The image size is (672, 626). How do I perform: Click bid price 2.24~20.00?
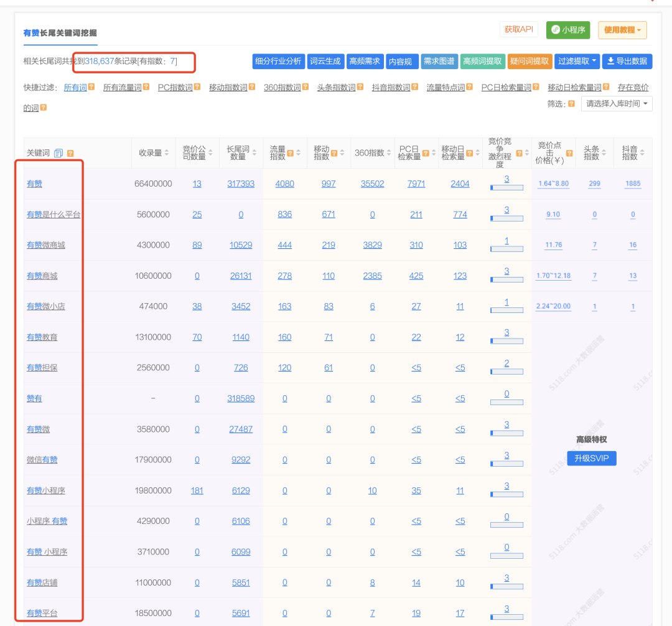click(x=554, y=306)
